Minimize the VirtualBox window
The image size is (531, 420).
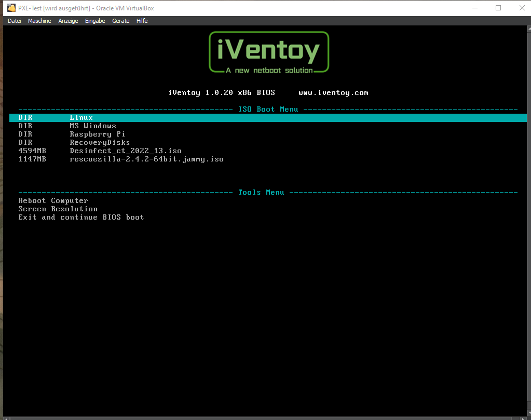click(475, 8)
